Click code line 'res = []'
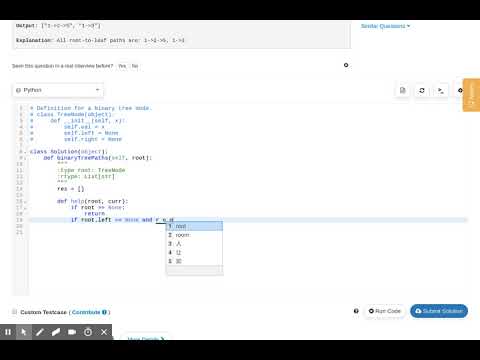This screenshot has width=480, height=360. [x=71, y=189]
